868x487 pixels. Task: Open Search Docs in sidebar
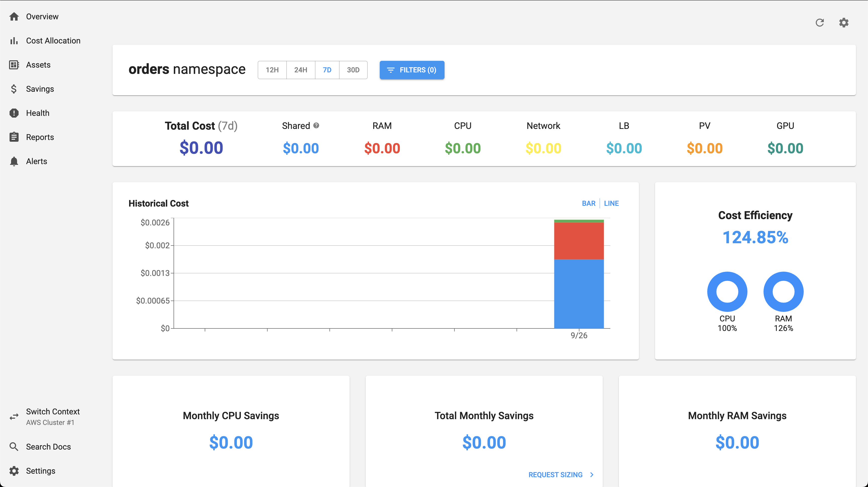(48, 447)
